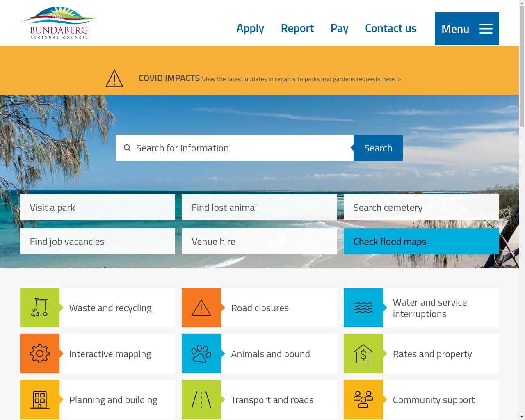The width and height of the screenshot is (525, 420).
Task: Select the water waves icon for service interruptions
Action: coord(363,308)
